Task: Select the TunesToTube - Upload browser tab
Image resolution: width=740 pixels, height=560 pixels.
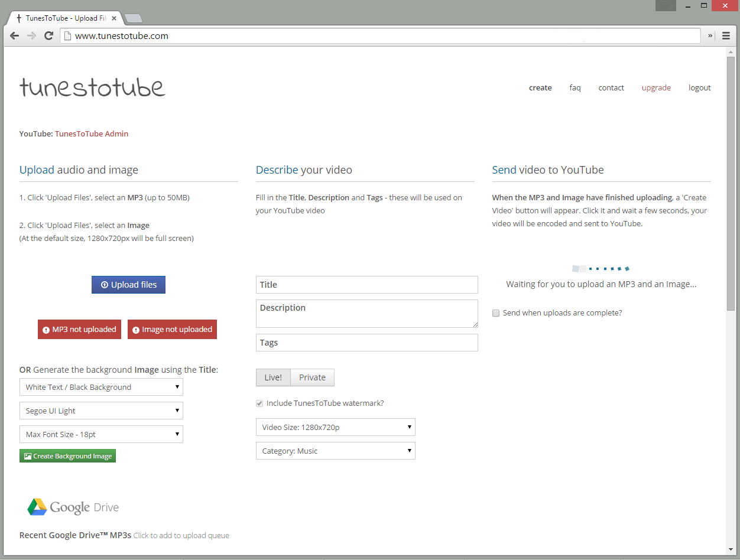Action: click(66, 18)
